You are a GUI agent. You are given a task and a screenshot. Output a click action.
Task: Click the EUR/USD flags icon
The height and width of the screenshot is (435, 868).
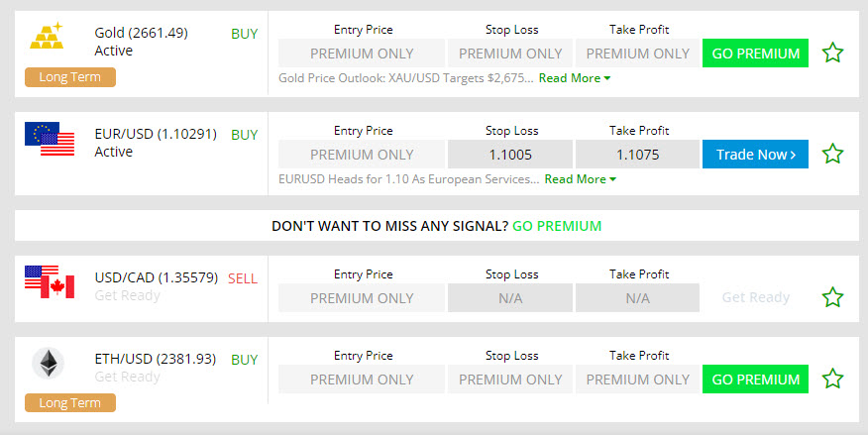(50, 139)
